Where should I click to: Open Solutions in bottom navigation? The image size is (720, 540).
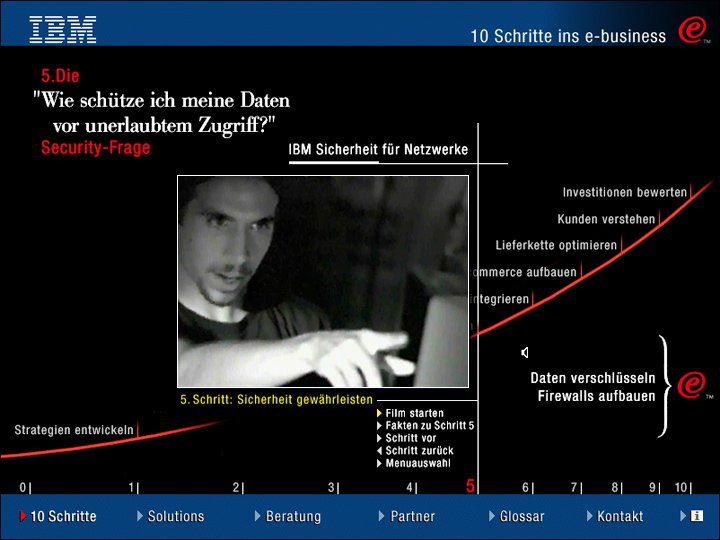coord(170,516)
